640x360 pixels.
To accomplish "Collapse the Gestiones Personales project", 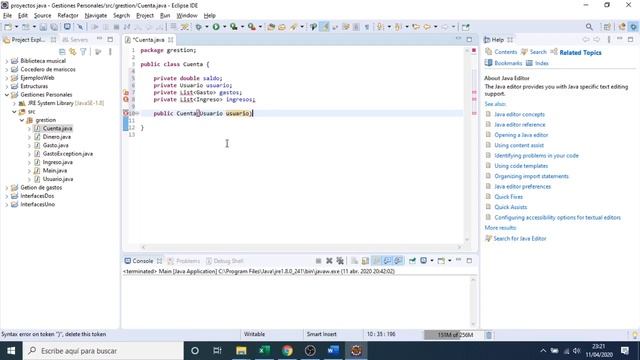I will tap(7, 95).
